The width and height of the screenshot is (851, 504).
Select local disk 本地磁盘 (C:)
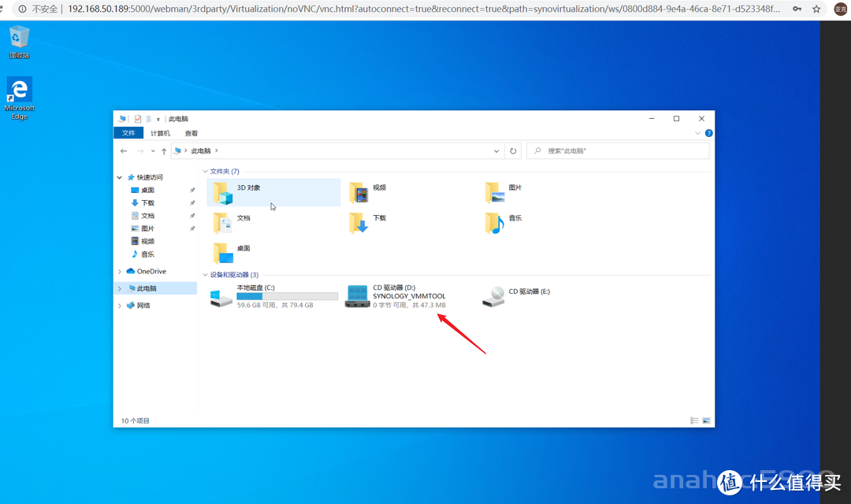[x=273, y=296]
